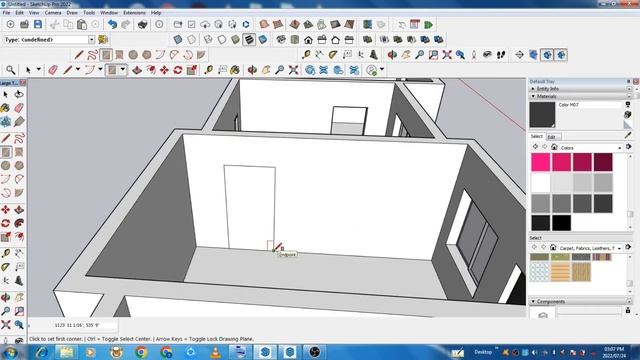Click the Front view house icon
The height and width of the screenshot is (360, 640).
point(308,40)
